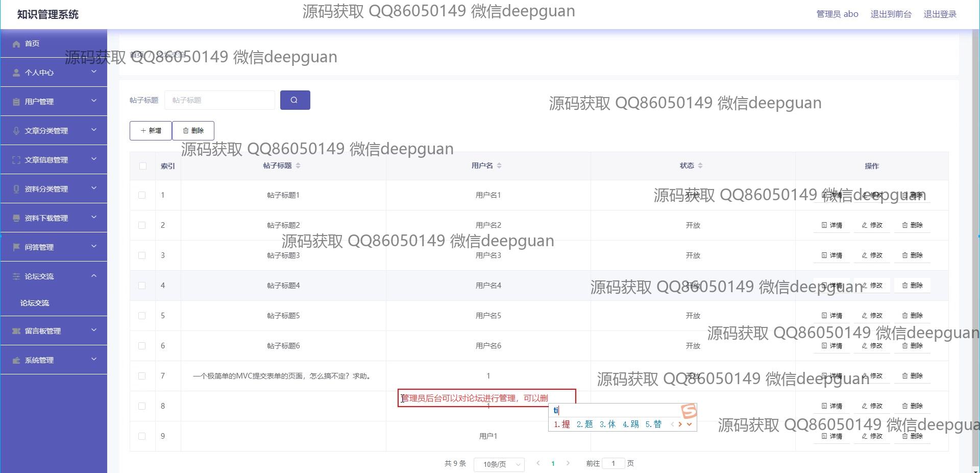Click 详情 for row 9
Screen dimensions: 980x473
(832, 436)
